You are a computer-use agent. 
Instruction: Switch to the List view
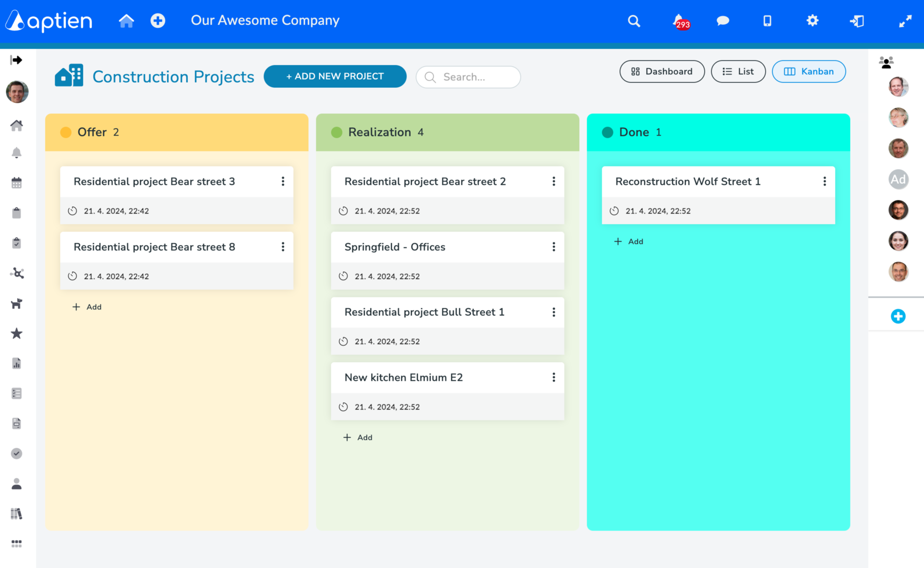(738, 72)
